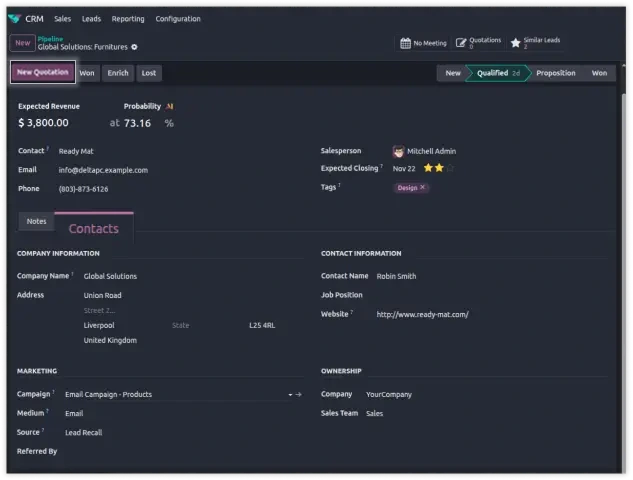Screen dimensions: 633x480
Task: Click the AI probability icon
Action: 170,106
